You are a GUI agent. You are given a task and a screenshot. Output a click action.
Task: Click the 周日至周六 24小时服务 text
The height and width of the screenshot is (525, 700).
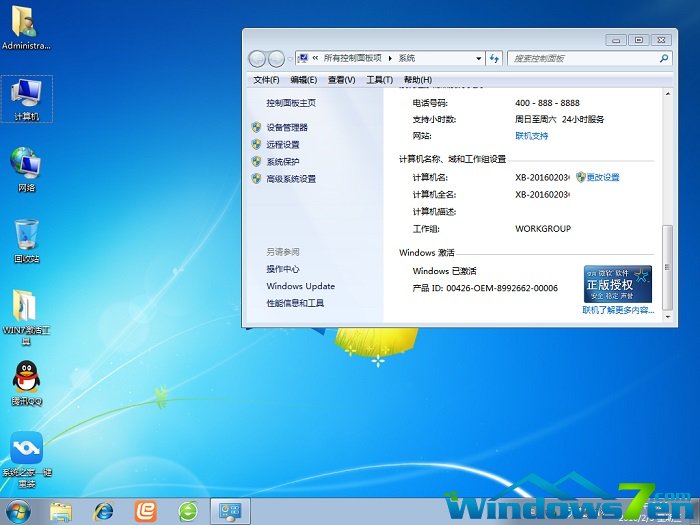click(x=559, y=119)
